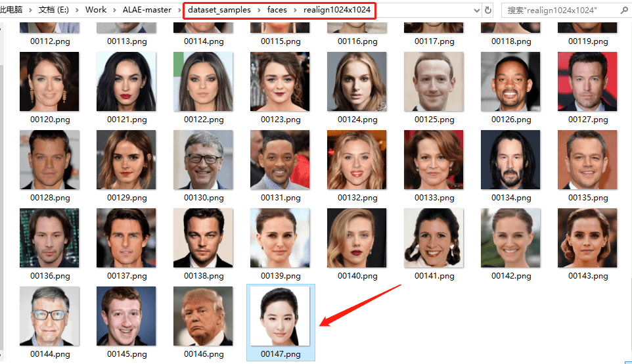
Task: Select the 00141.png thumbnail
Action: (x=434, y=244)
